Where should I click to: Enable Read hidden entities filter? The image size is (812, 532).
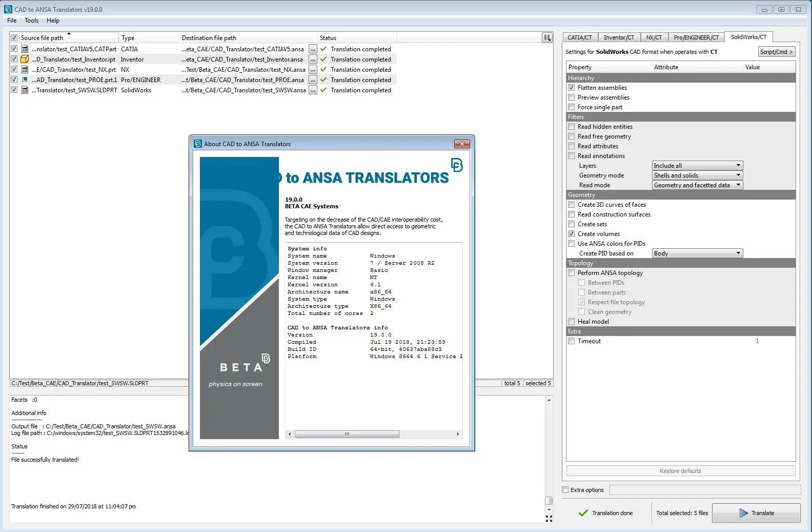572,127
